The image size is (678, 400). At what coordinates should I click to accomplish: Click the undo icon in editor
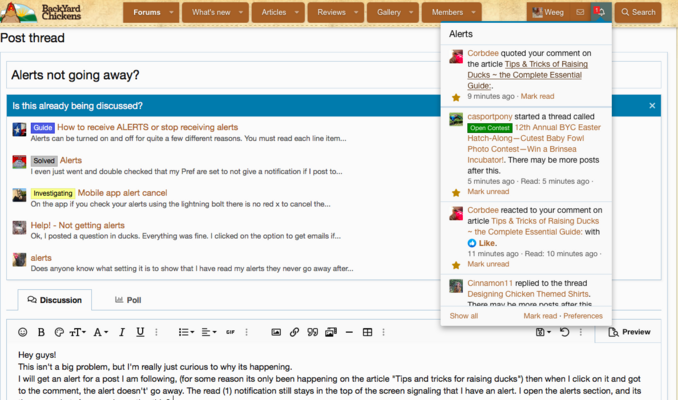(x=565, y=332)
